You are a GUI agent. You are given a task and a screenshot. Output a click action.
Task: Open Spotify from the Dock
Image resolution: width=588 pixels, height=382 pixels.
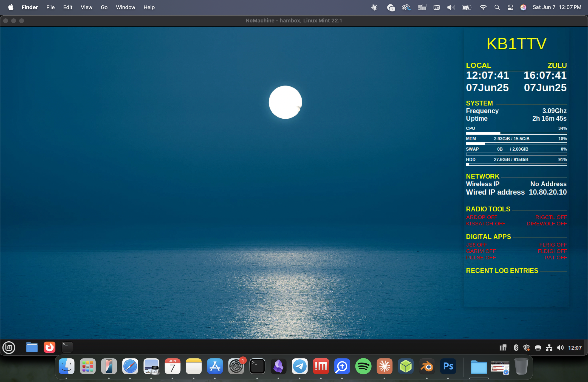363,366
